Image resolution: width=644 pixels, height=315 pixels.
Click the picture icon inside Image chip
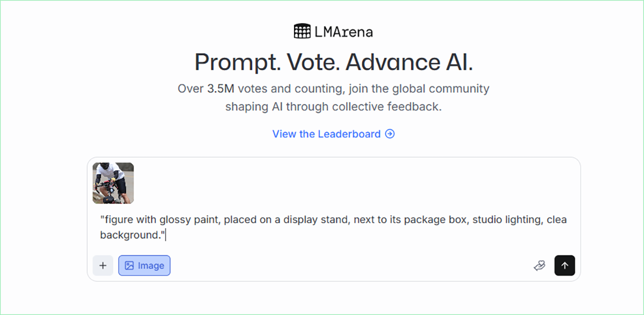pyautogui.click(x=129, y=266)
